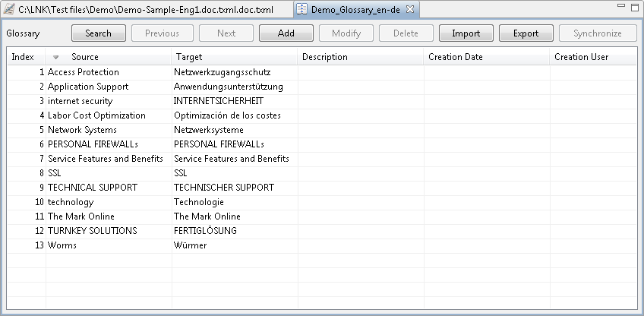Image resolution: width=644 pixels, height=316 pixels.
Task: Sort by the Target column header
Action: click(x=235, y=57)
